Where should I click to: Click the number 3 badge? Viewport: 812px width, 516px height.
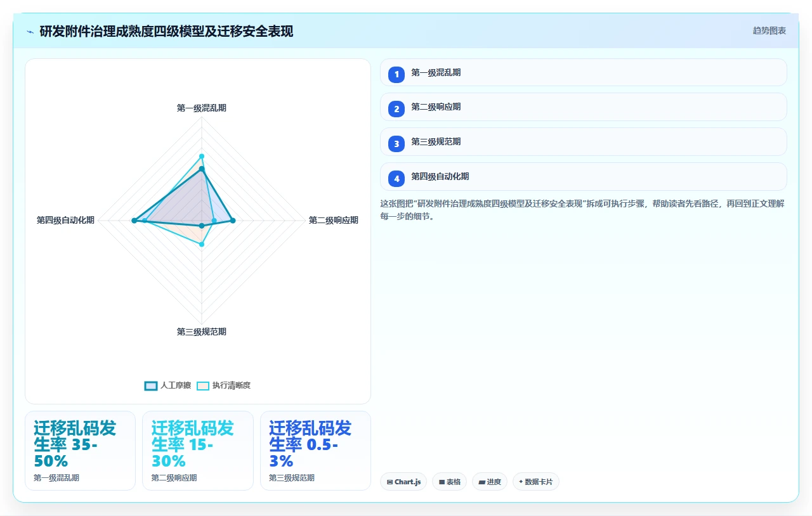(396, 144)
